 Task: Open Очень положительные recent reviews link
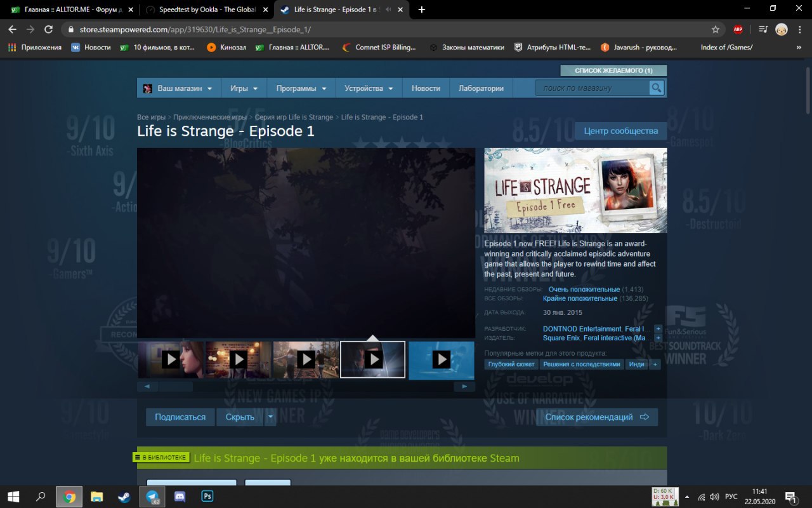[x=584, y=290]
